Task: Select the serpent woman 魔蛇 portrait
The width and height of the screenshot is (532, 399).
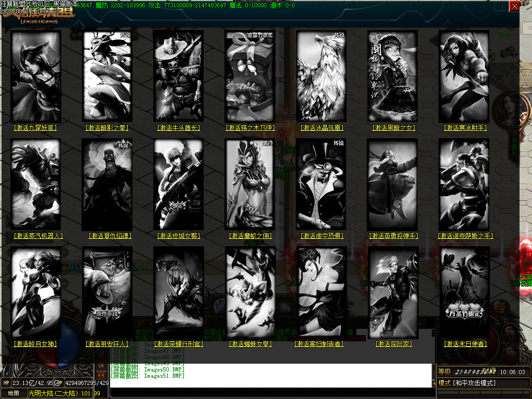Action: pos(250,184)
